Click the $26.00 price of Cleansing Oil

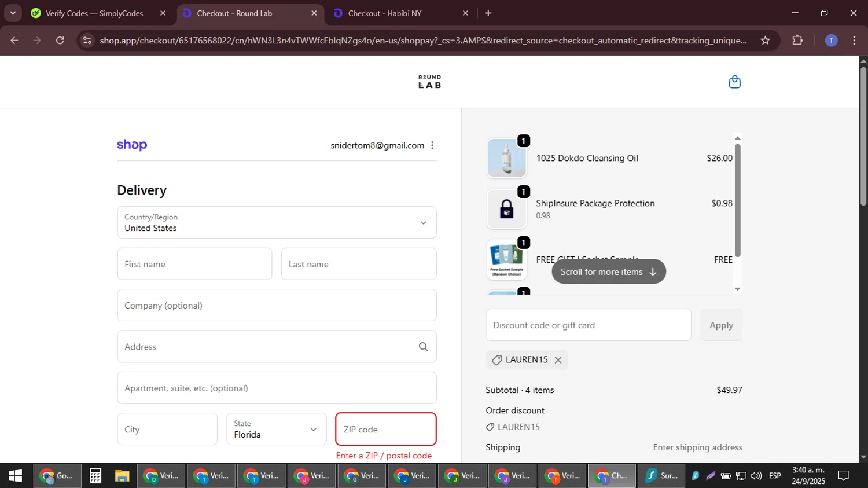719,158
